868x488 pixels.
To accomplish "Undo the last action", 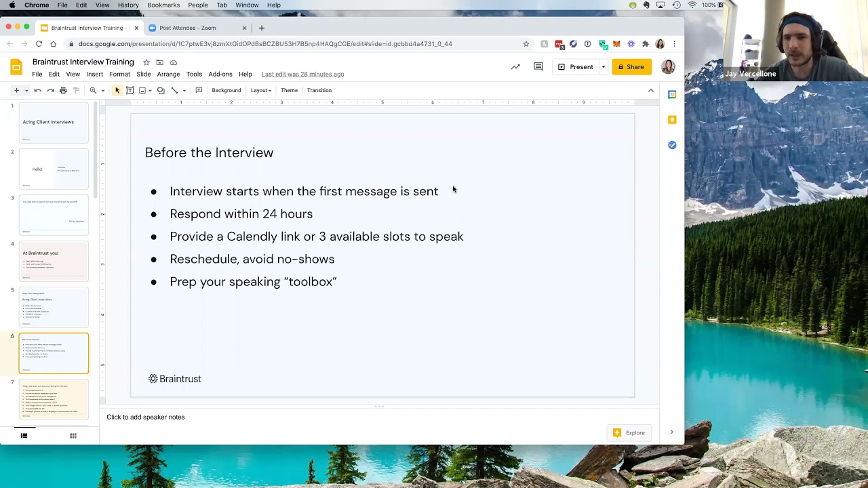I will pos(38,90).
